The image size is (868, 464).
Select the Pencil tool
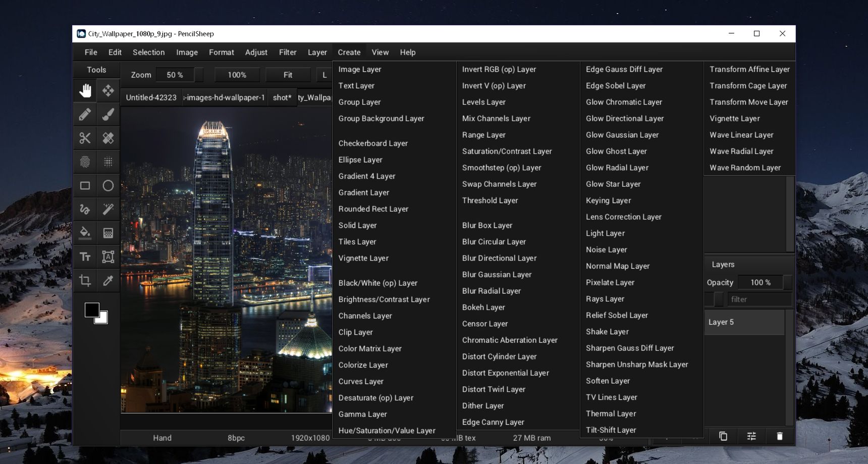85,115
